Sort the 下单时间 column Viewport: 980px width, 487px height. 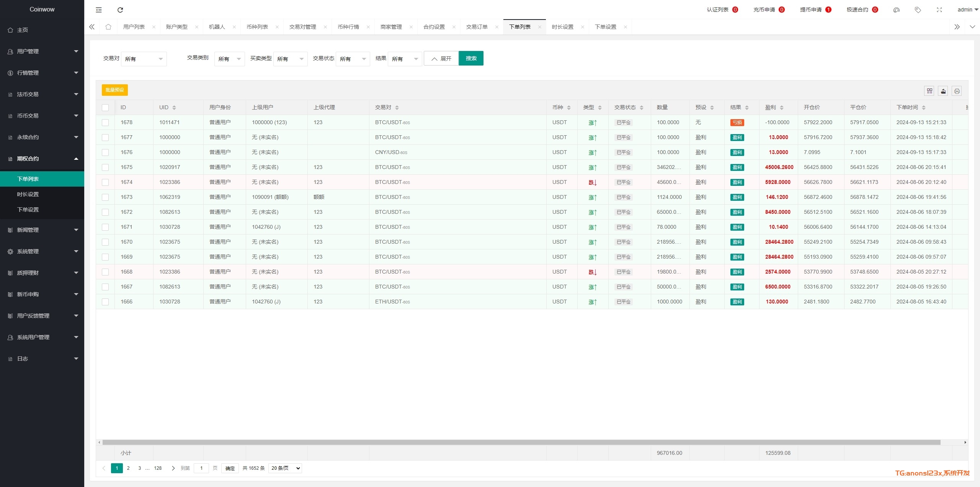(x=924, y=108)
